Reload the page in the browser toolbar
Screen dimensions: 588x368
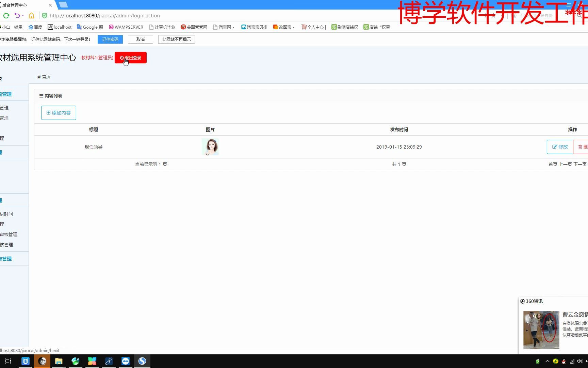[6, 16]
